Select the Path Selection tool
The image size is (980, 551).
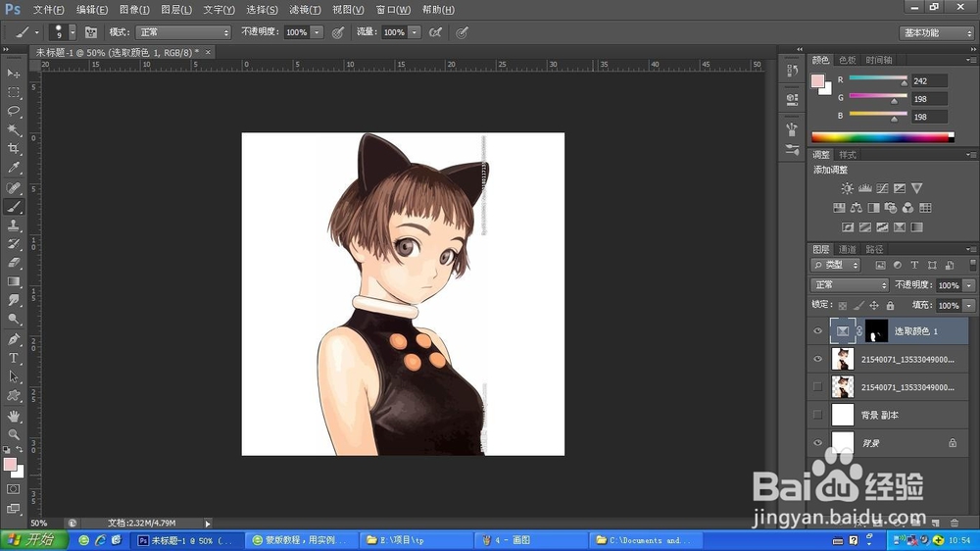point(13,376)
